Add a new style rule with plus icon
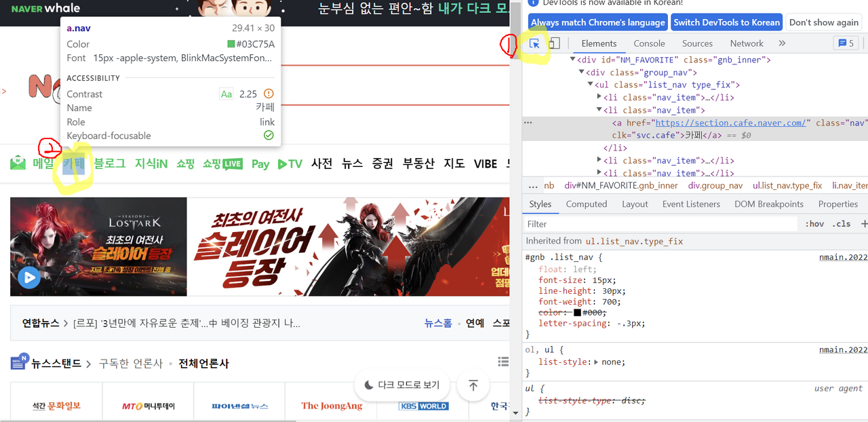Viewport: 868px width, 422px height. click(x=864, y=224)
